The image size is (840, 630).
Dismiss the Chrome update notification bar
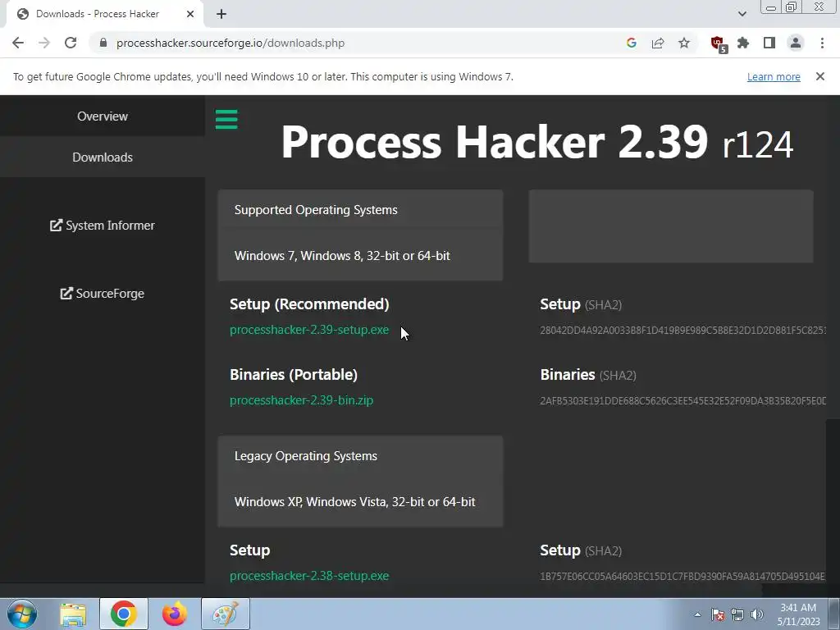pos(819,76)
